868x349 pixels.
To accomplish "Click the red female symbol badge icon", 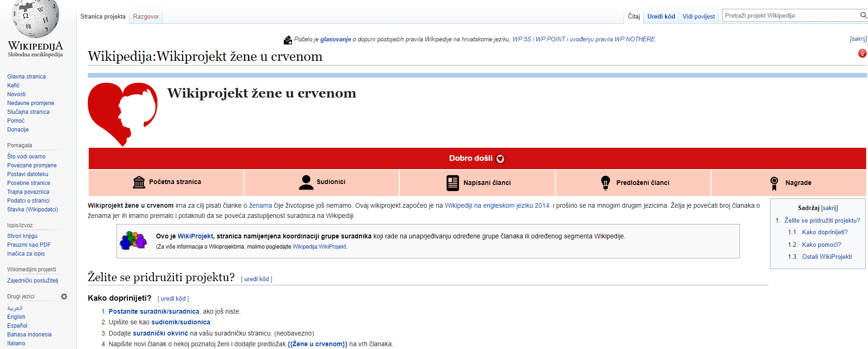I will (x=862, y=53).
